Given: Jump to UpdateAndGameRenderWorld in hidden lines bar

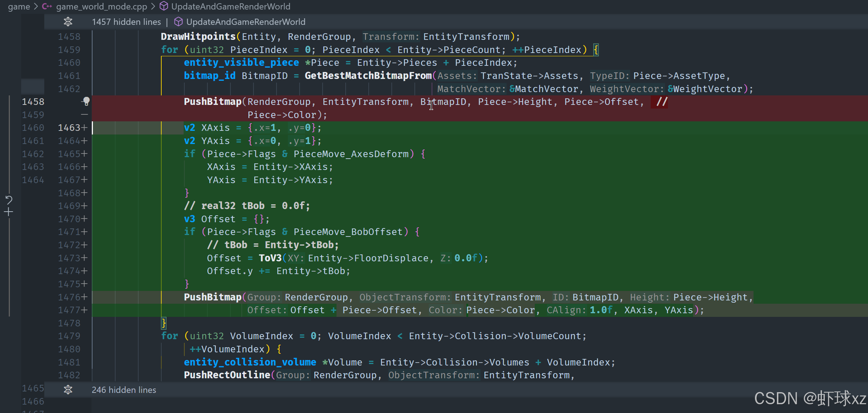Looking at the screenshot, I should pos(245,22).
